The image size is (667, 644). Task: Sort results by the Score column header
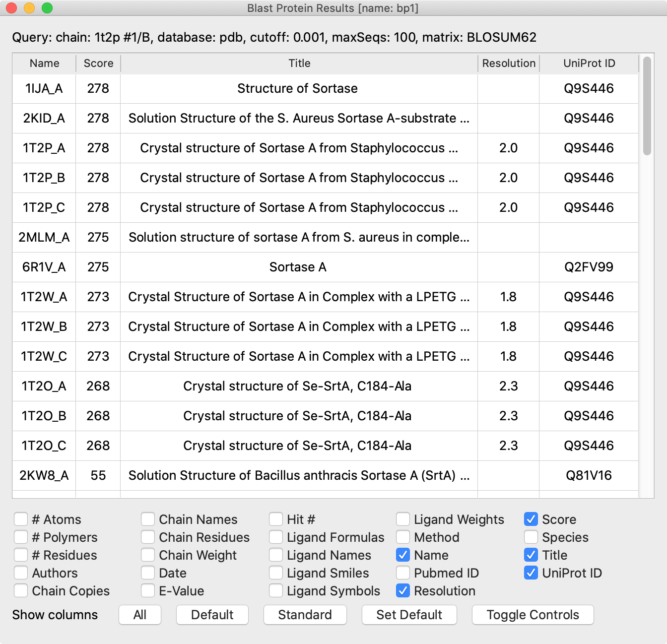98,64
